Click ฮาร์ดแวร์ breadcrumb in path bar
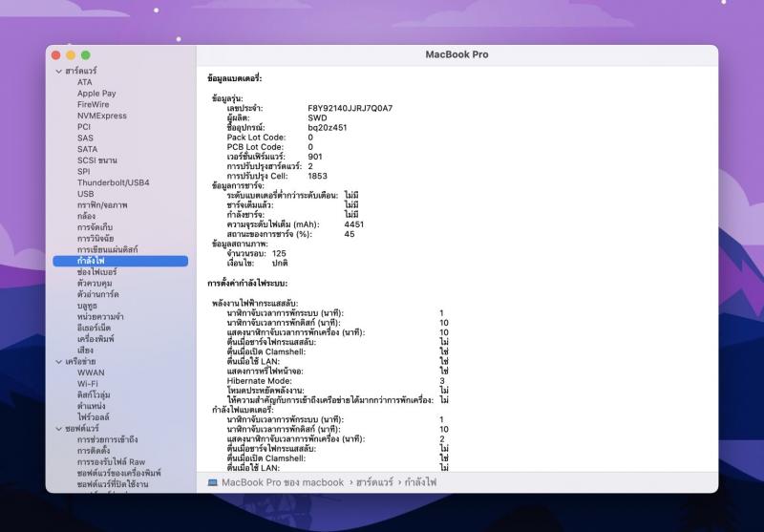The image size is (764, 532). click(374, 482)
